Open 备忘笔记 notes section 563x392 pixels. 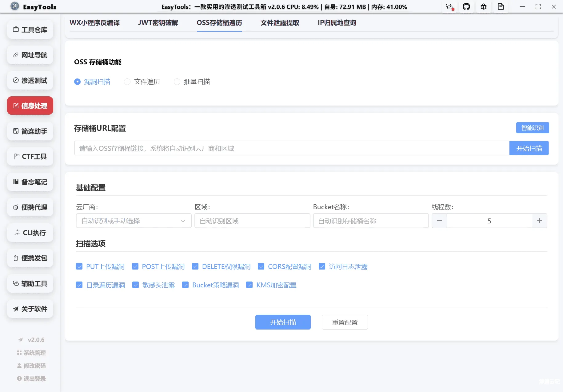tap(30, 182)
